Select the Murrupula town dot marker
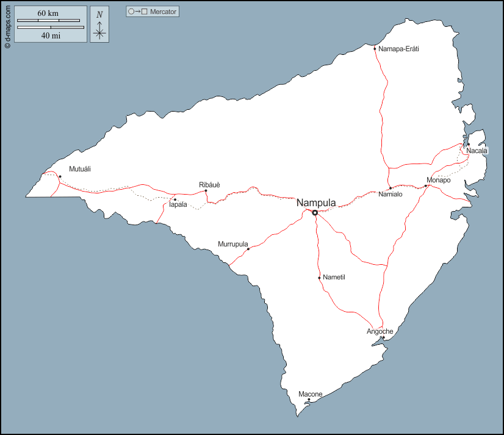The width and height of the screenshot is (504, 435). 248,249
